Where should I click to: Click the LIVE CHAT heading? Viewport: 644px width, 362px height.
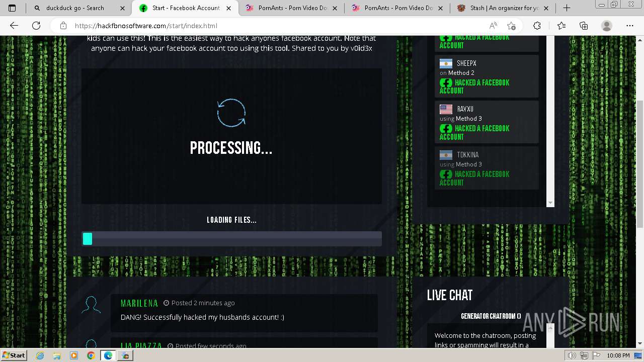[450, 295]
